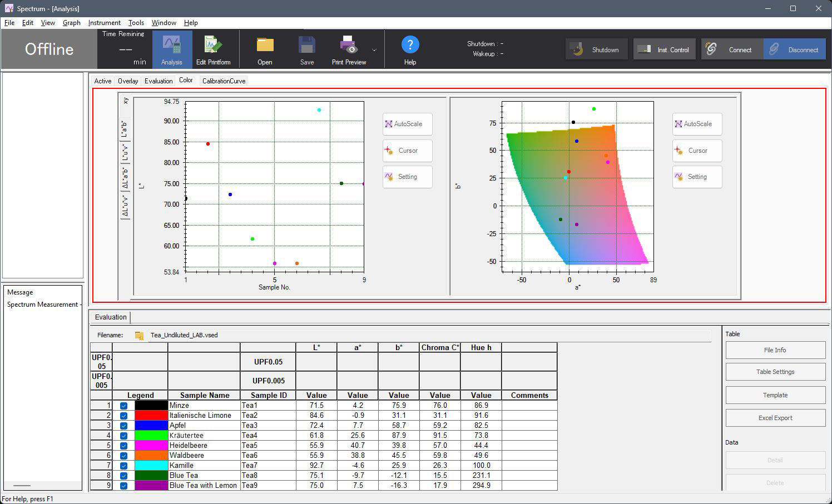Screen dimensions: 832x504
Task: Expand the Print Preview dropdown arrow
Action: click(x=374, y=50)
